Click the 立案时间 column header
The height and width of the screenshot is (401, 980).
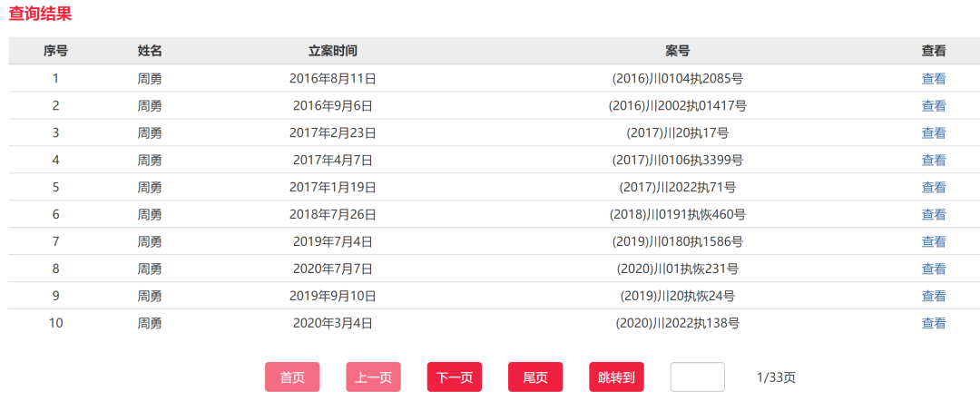pos(332,51)
